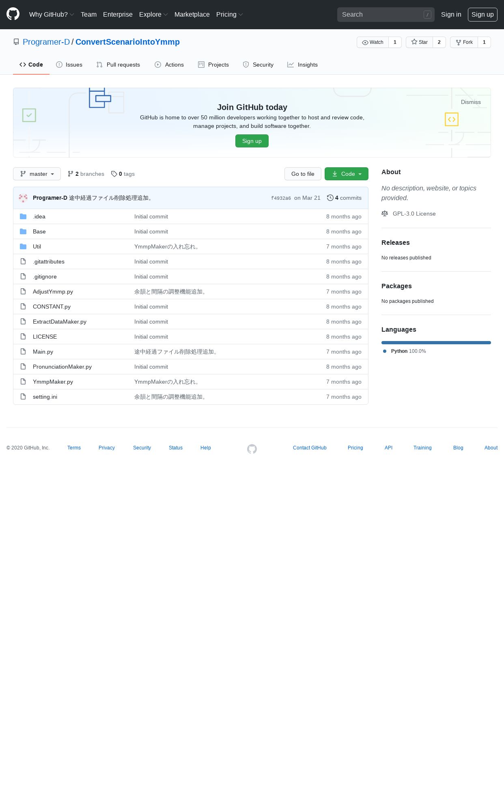Open the fork count 1
Viewport: 504px width, 812px height.
484,42
